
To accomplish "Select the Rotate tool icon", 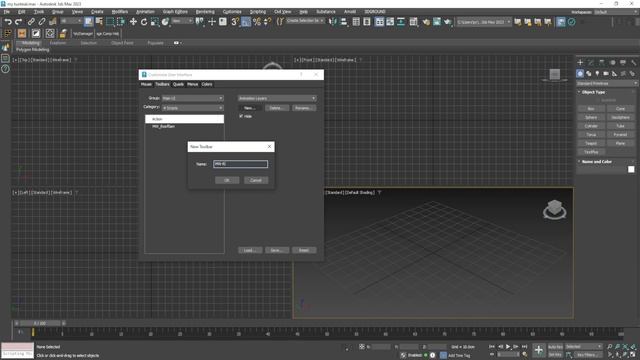I will pyautogui.click(x=144, y=22).
